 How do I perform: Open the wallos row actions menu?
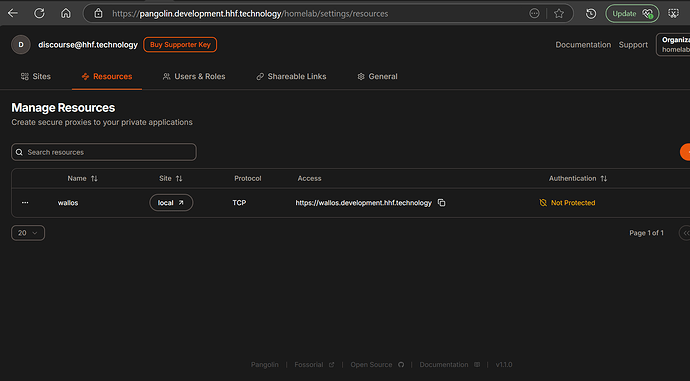[25, 203]
